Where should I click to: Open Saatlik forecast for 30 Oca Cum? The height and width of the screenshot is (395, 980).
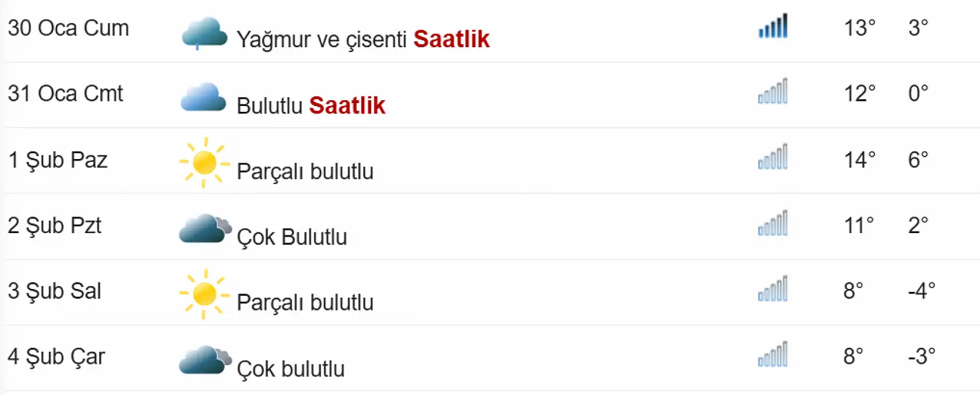451,40
